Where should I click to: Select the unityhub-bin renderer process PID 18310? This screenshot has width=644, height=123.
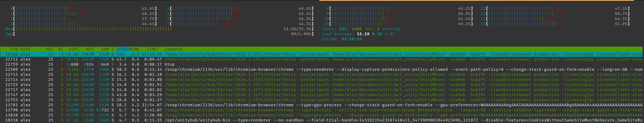click(100, 120)
